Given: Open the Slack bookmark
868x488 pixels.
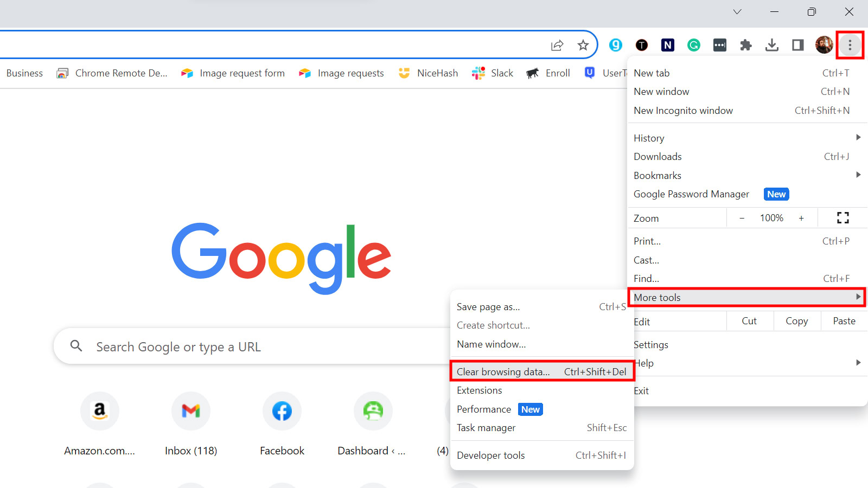Looking at the screenshot, I should click(x=493, y=73).
